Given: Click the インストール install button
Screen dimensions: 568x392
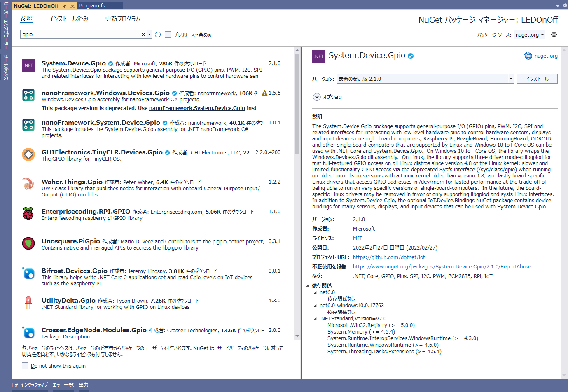Looking at the screenshot, I should [x=537, y=79].
